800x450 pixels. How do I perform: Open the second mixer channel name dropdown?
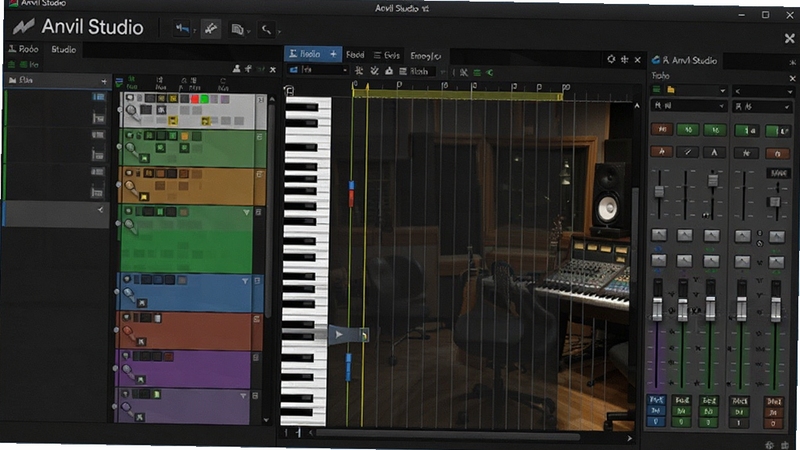tap(762, 107)
